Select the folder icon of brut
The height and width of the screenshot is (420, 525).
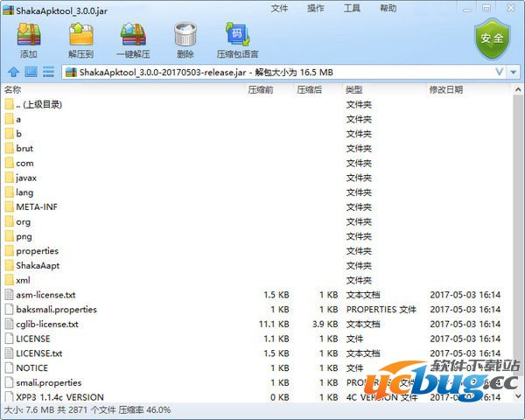pos(10,149)
